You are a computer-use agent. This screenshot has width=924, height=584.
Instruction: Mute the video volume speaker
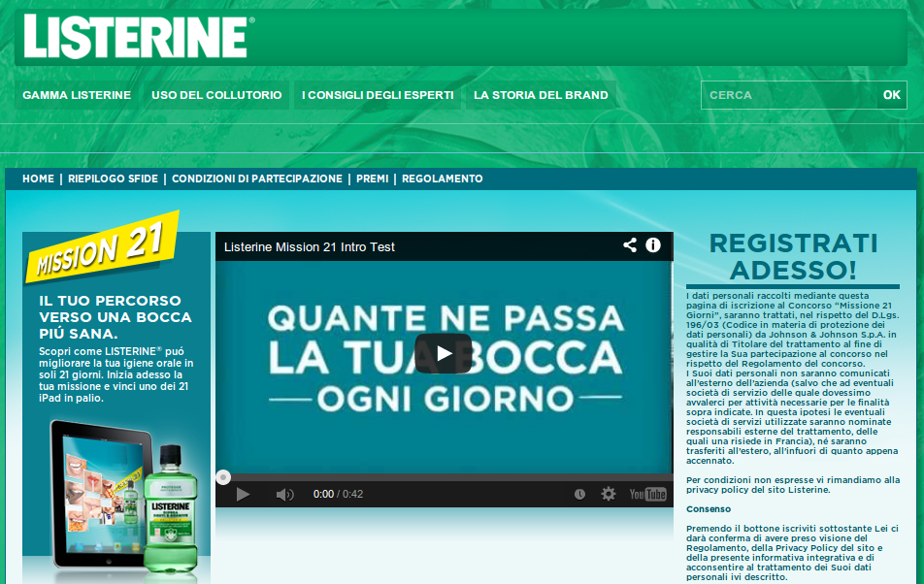(x=284, y=494)
